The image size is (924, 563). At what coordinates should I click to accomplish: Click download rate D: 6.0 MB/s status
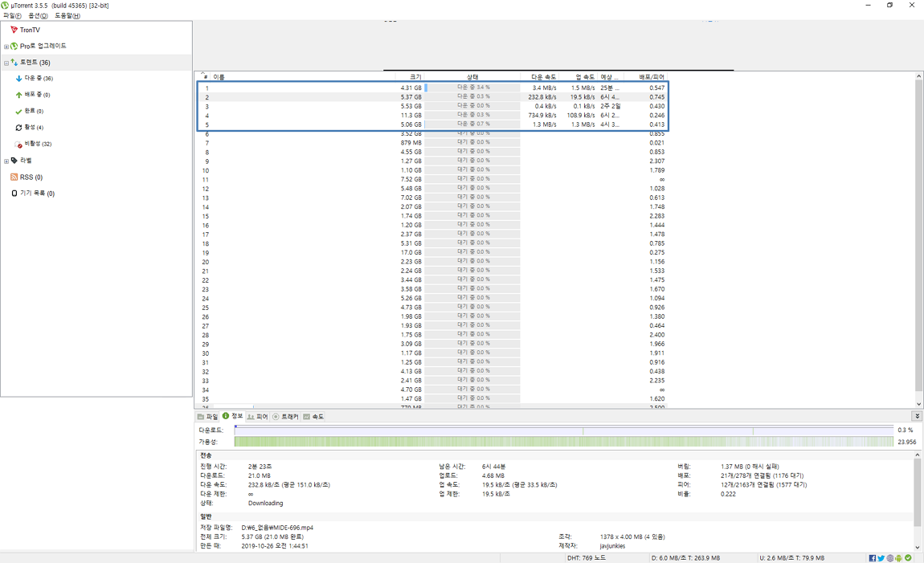685,557
